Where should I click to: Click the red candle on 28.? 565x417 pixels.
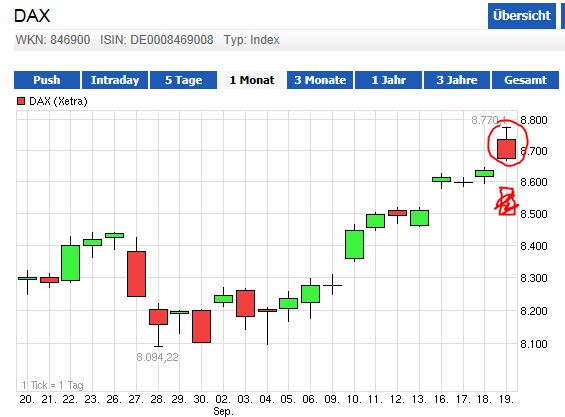point(159,317)
